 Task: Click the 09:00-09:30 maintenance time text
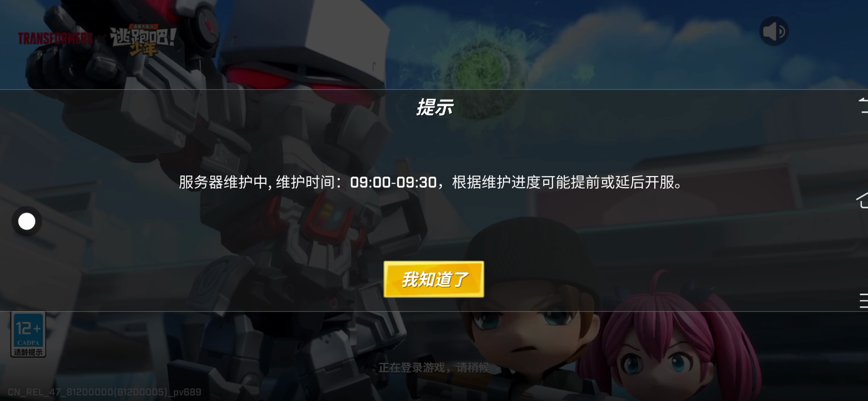[x=393, y=182]
